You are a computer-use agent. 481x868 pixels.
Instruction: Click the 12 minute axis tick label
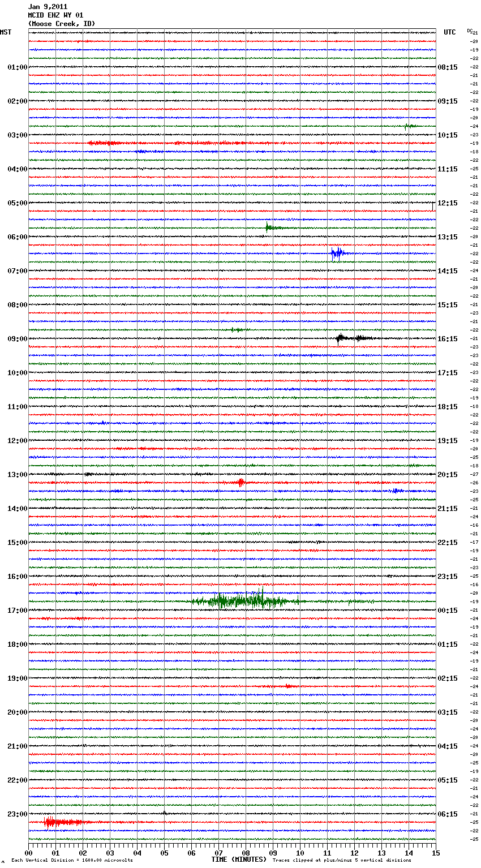(354, 853)
